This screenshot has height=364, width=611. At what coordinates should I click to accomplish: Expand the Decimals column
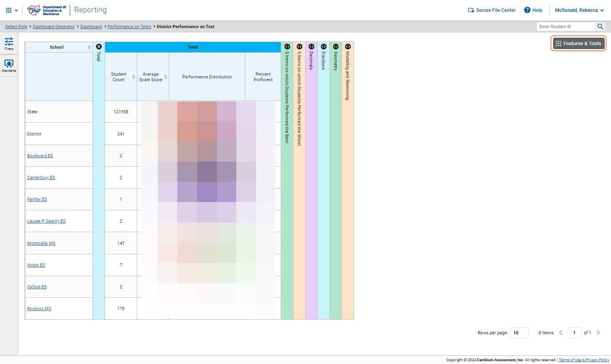(x=311, y=47)
